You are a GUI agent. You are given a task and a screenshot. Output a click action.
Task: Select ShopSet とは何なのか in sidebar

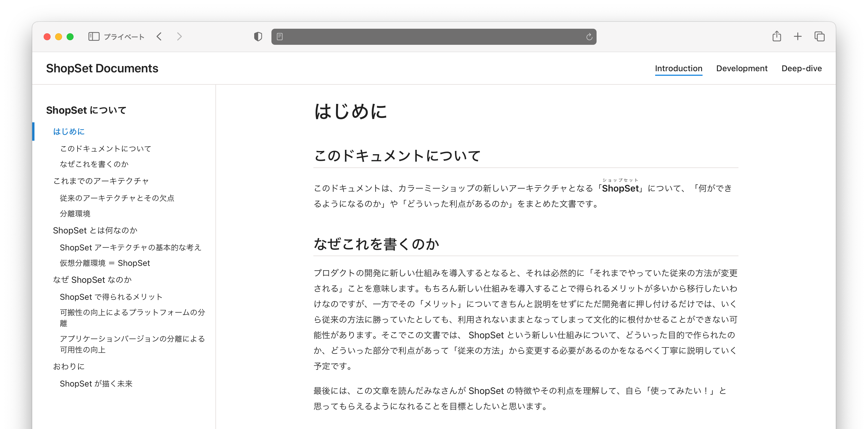click(95, 230)
